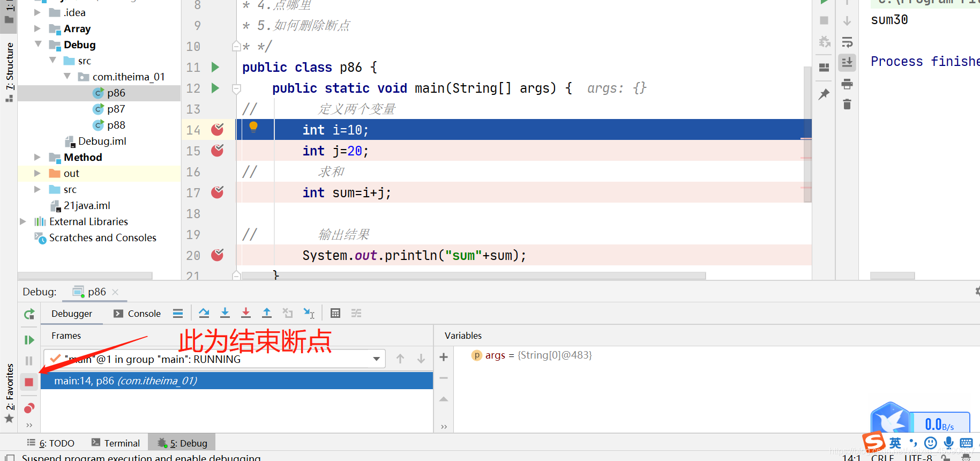This screenshot has width=980, height=461.
Task: Click Trace Current Stream Chain icon
Action: click(356, 313)
